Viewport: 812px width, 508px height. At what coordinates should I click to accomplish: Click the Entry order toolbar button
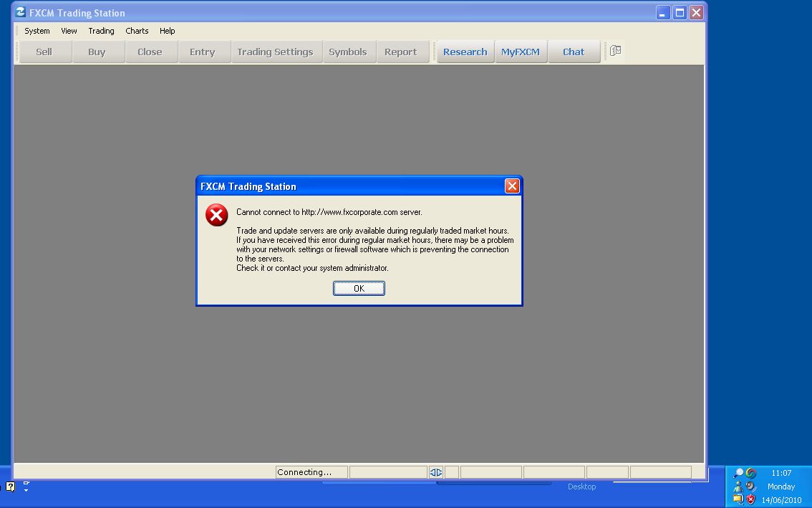pos(203,52)
